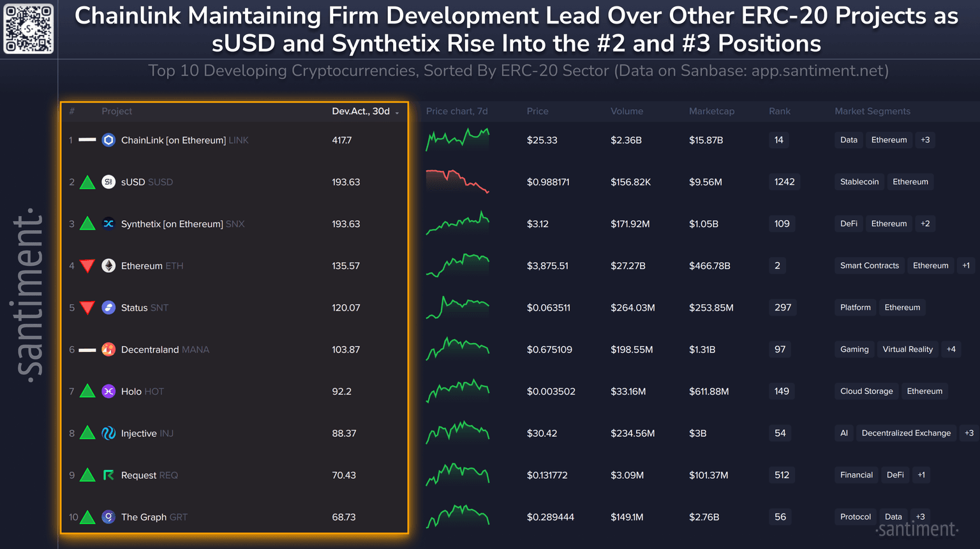Click the Status SNT logo icon
This screenshot has height=549, width=980.
[x=108, y=308]
